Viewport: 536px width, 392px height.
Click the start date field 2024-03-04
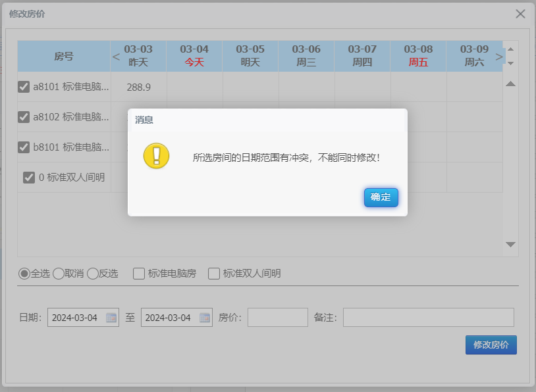(83, 318)
